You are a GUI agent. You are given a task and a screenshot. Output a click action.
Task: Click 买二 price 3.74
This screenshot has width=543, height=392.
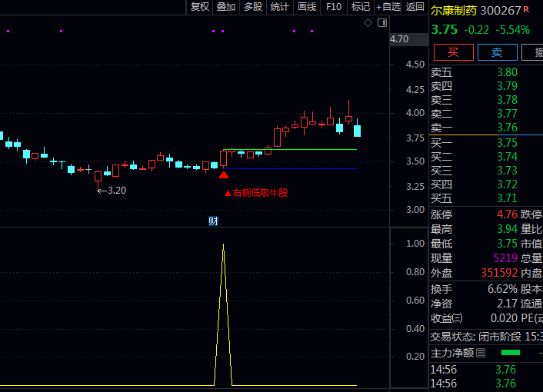(507, 156)
